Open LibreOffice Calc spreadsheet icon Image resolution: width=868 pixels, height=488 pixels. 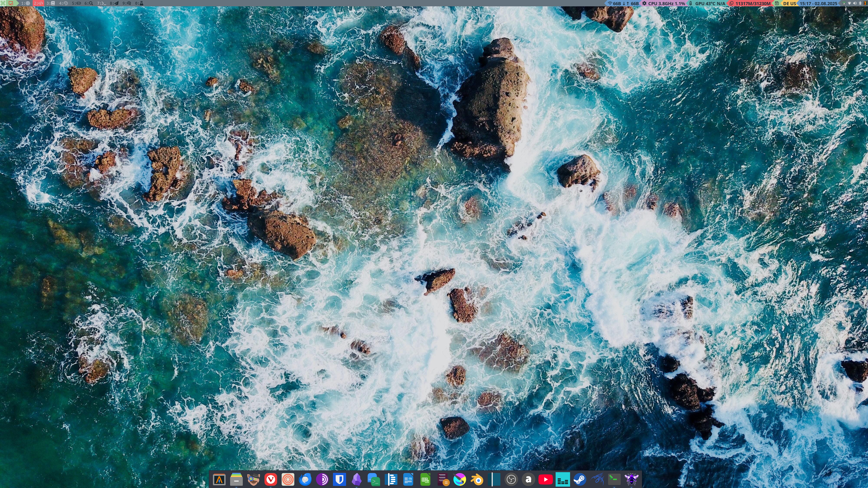[425, 479]
